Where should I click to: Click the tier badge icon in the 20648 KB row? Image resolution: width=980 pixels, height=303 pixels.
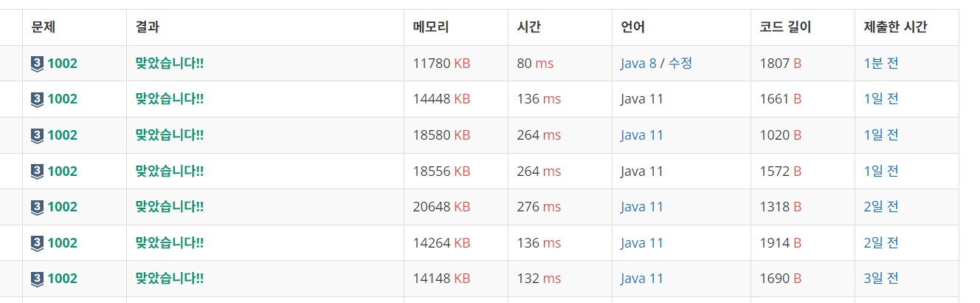[x=38, y=207]
